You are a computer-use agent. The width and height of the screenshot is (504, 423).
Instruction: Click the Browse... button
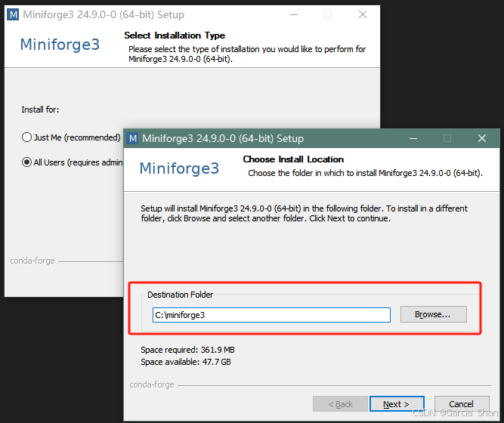click(433, 314)
